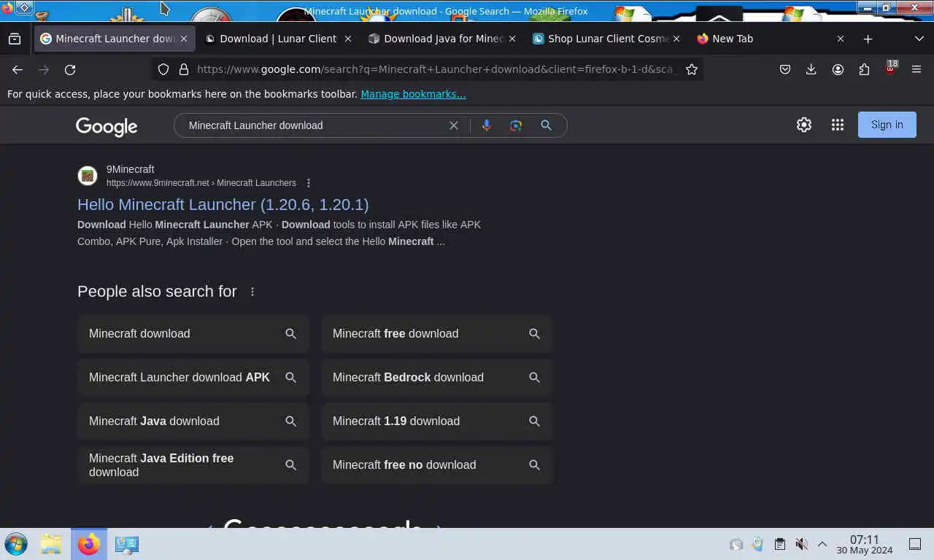Bookmark this page with the star icon

pos(692,69)
